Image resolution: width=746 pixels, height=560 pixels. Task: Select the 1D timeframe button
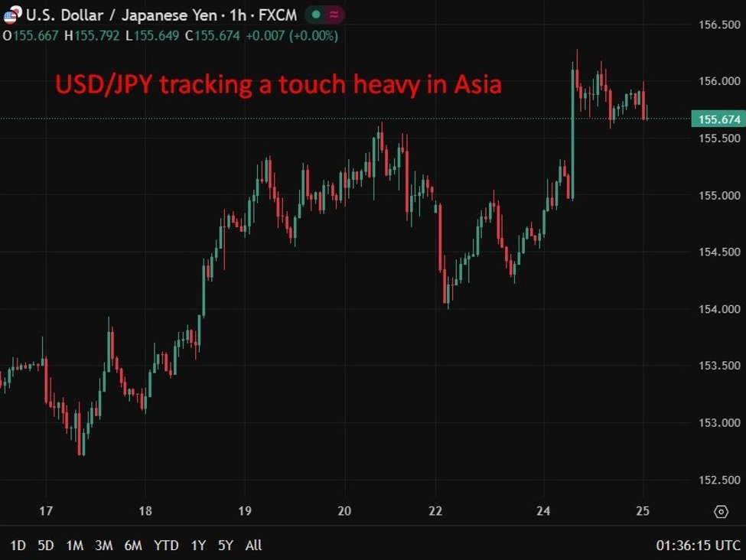[16, 545]
